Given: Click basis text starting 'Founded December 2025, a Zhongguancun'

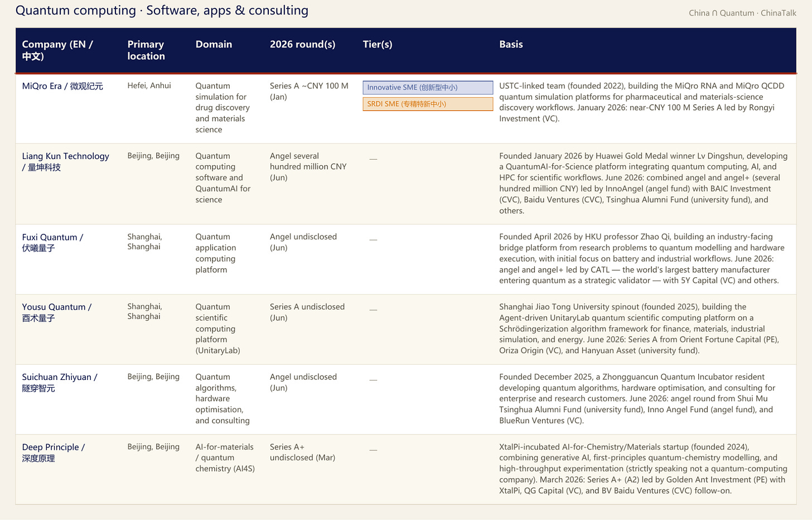Looking at the screenshot, I should tap(637, 399).
